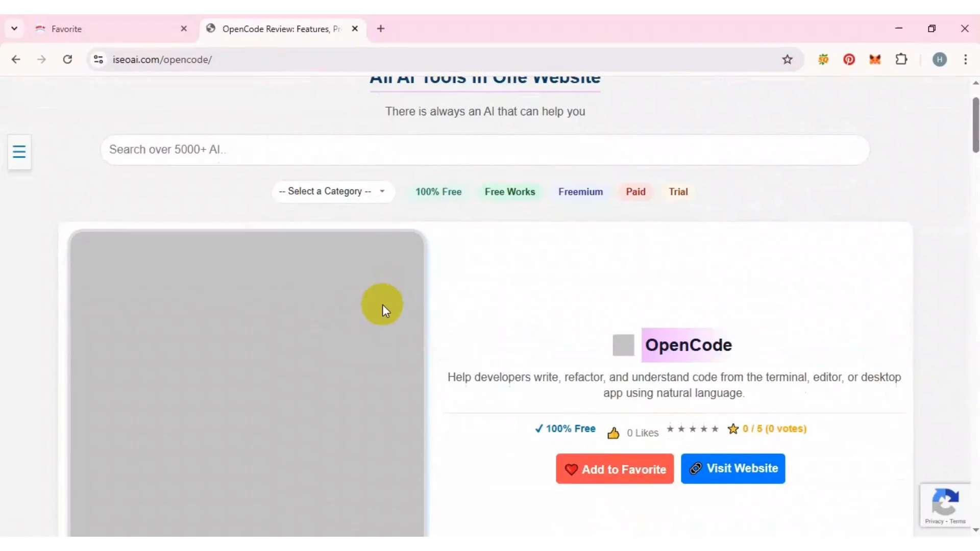Click the AI search input field
The image size is (980, 551).
485,149
